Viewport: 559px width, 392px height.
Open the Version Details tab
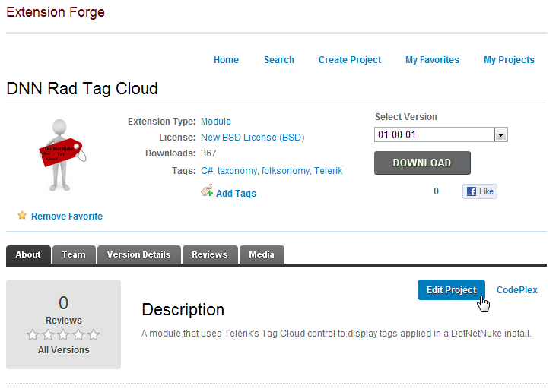pyautogui.click(x=138, y=254)
